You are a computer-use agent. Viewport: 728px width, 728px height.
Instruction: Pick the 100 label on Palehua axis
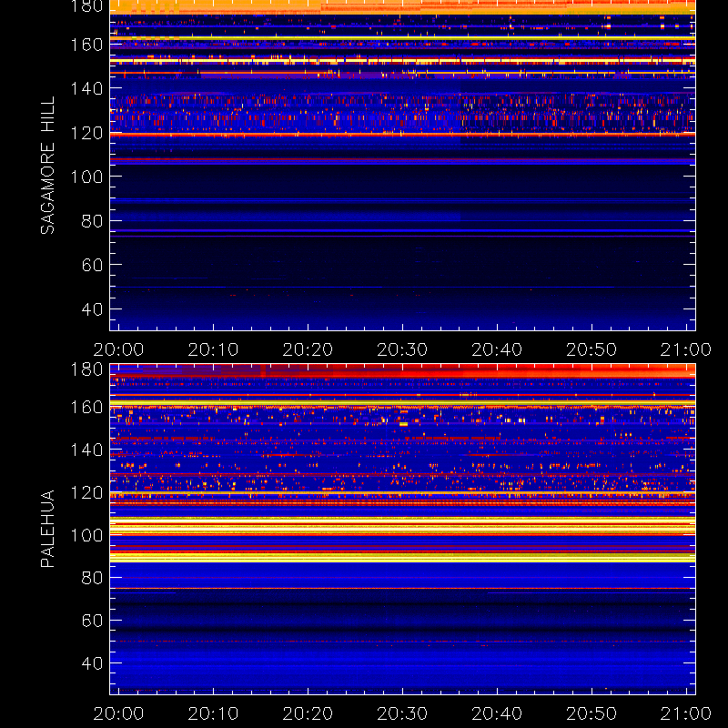pos(86,535)
